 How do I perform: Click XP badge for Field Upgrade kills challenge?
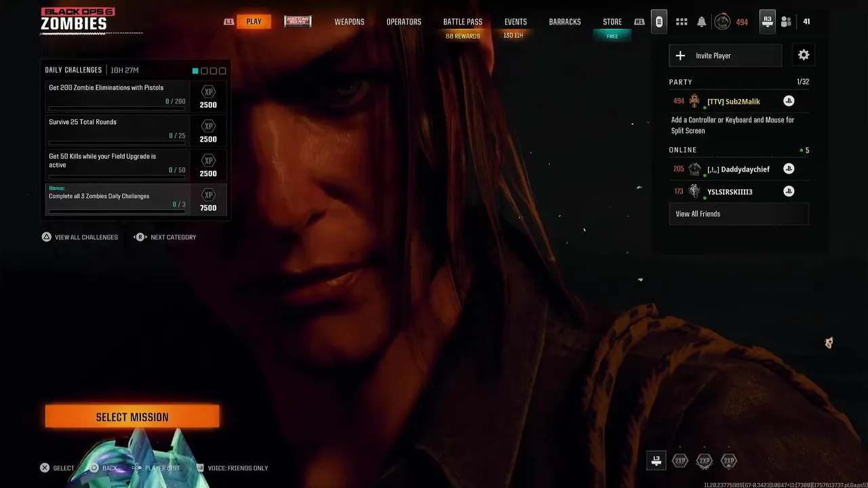208,161
